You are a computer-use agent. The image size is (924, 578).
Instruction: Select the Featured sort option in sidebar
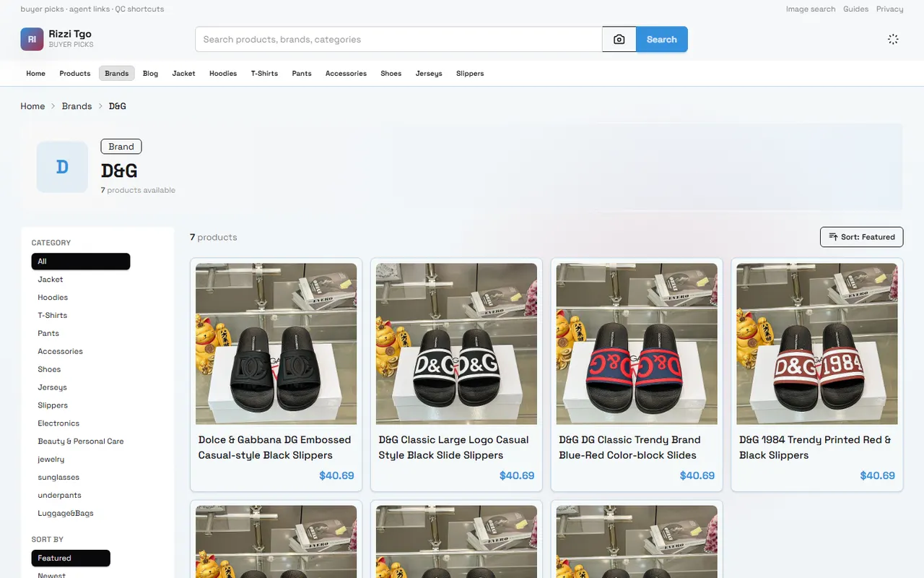click(71, 558)
